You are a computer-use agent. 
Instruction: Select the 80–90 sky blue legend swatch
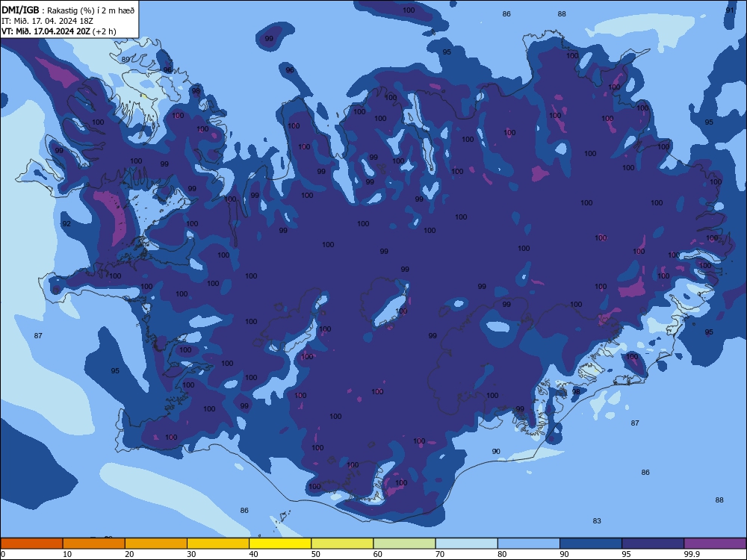(529, 544)
